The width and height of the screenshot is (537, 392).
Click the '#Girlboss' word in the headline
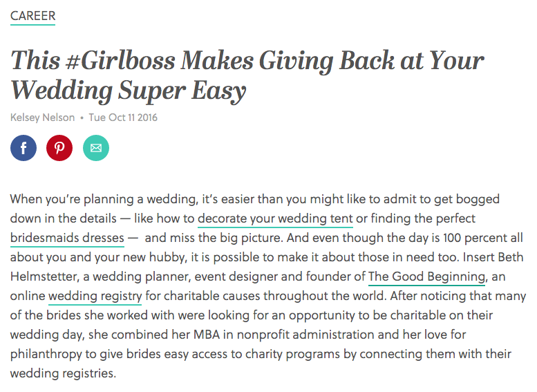click(121, 61)
